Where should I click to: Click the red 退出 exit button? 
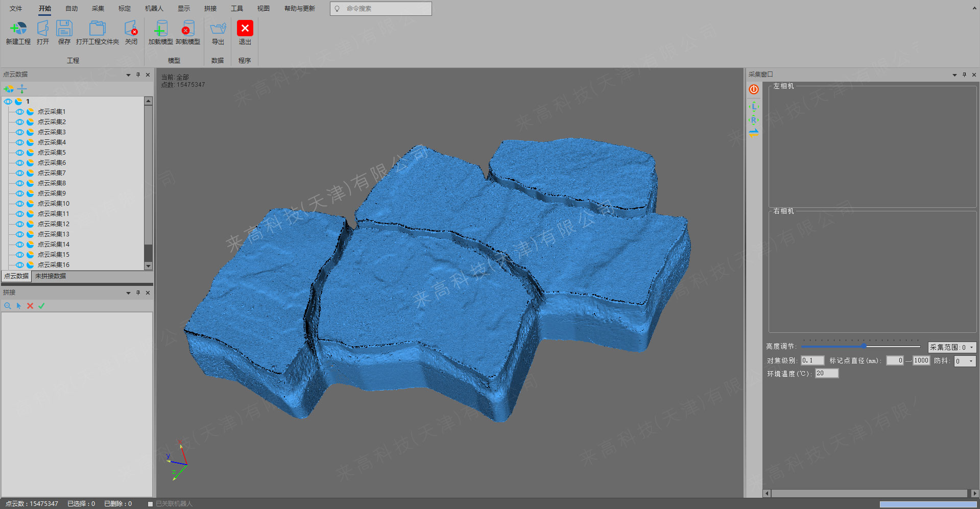245,29
